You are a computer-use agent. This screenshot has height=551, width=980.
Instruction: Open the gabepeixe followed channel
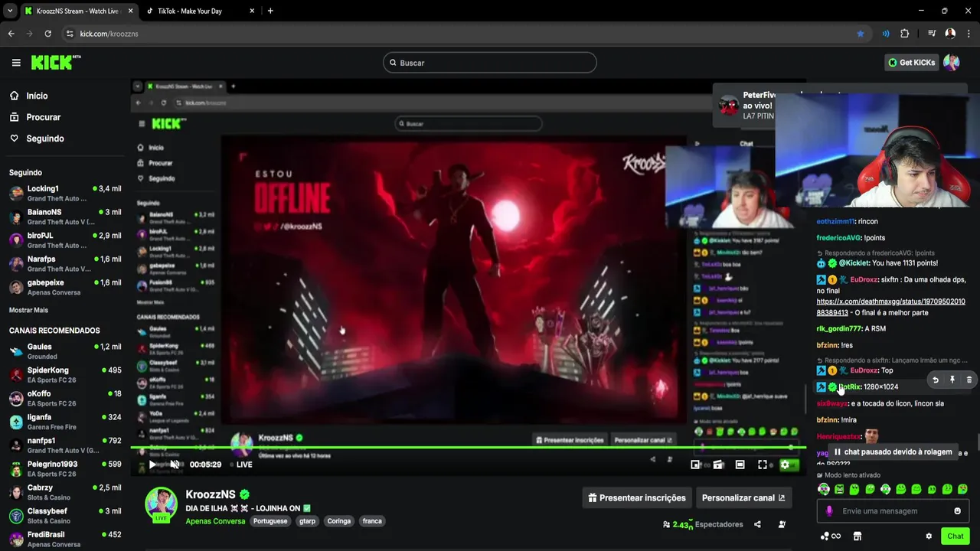(x=64, y=287)
